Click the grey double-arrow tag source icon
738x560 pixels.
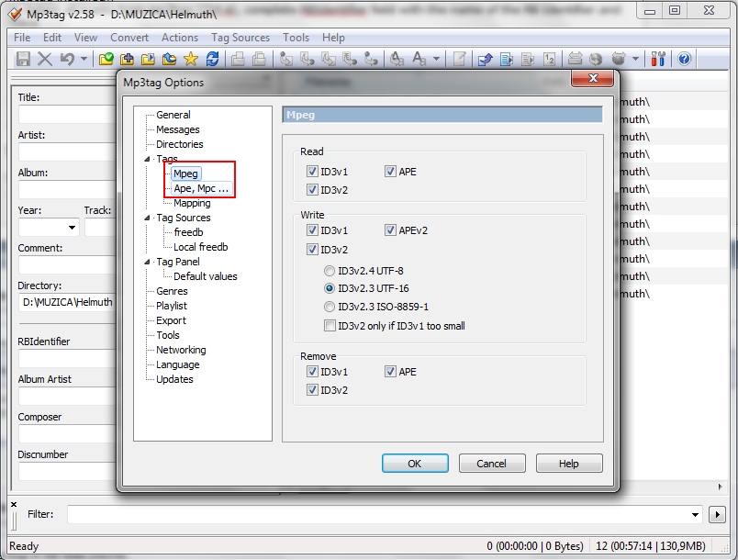(575, 59)
